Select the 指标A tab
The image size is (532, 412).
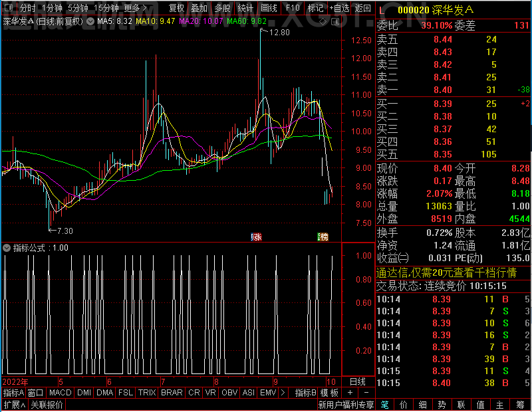[13, 393]
